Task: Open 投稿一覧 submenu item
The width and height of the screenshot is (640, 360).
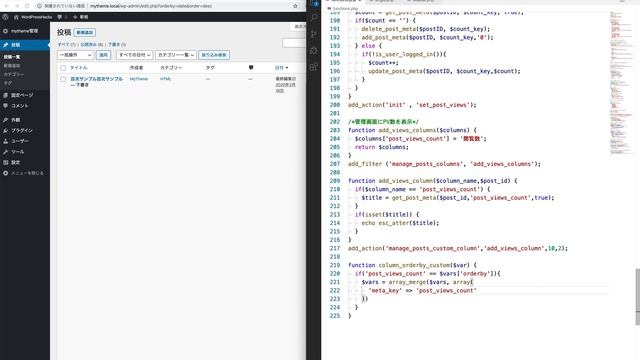Action: pos(12,57)
